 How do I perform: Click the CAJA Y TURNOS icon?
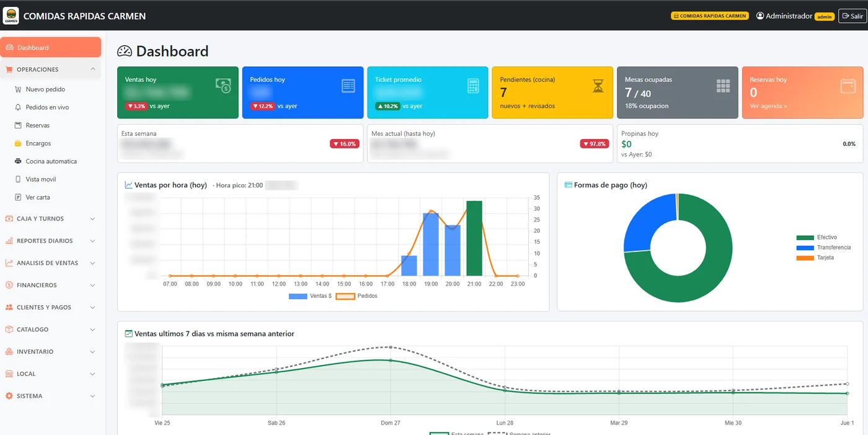[9, 218]
